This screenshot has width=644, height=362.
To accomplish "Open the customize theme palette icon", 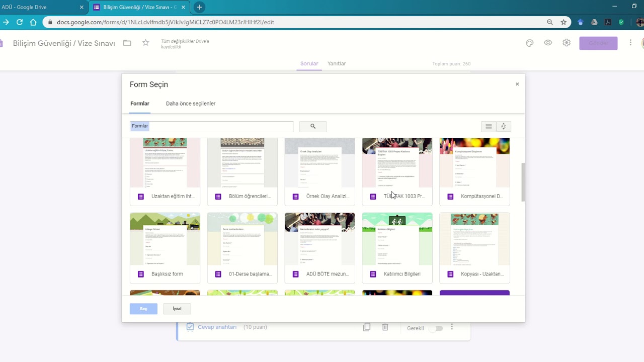I will (x=530, y=43).
